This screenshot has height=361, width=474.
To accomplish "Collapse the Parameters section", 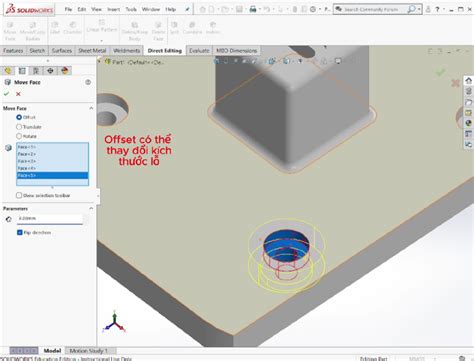I will point(91,208).
